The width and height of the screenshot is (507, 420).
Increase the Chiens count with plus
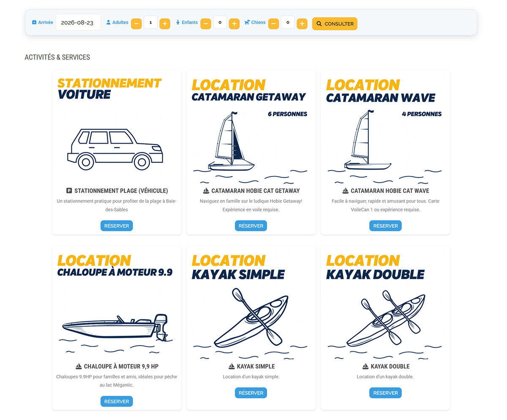coord(302,24)
